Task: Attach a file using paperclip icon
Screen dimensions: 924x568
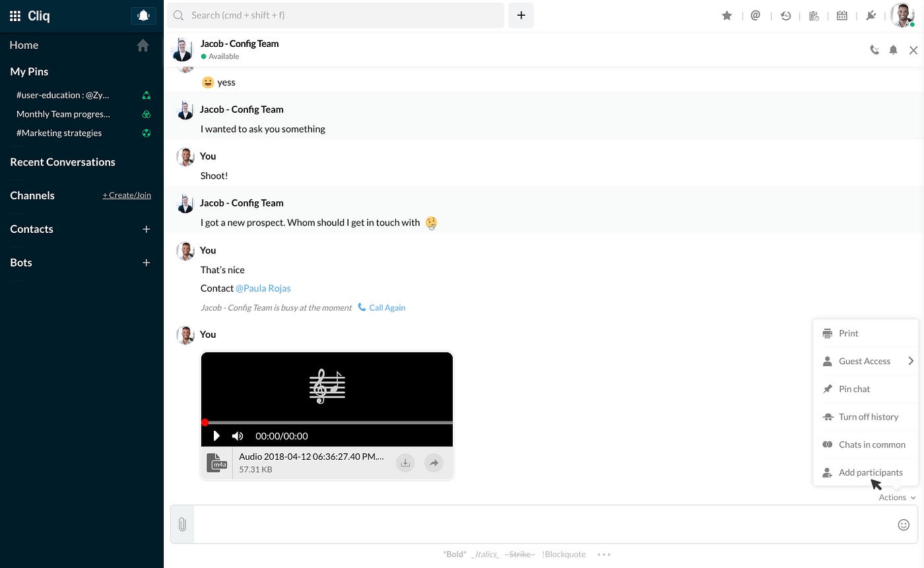Action: [x=182, y=524]
